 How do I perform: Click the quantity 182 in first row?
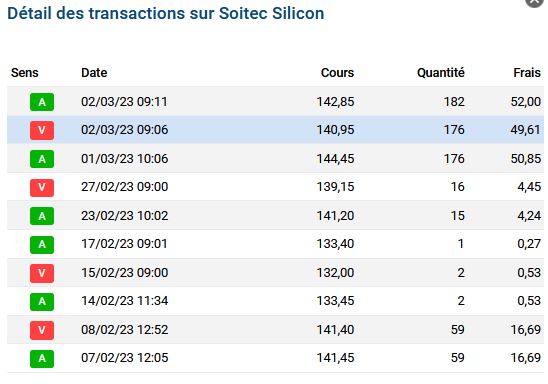point(454,102)
